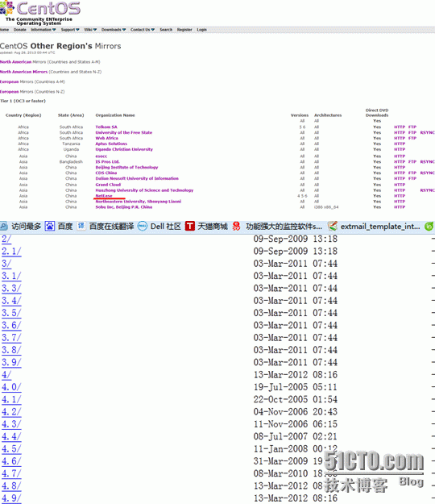This screenshot has height=504, width=435.
Task: Open the Search menu item
Action: click(166, 30)
